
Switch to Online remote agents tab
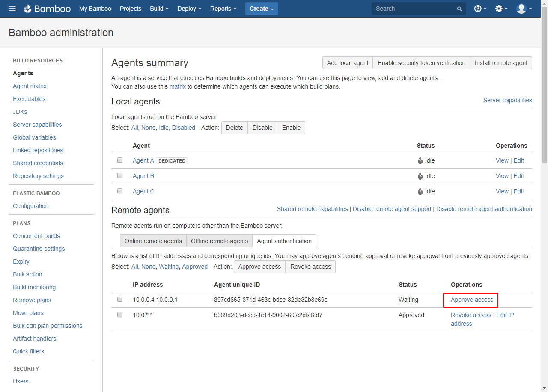click(x=153, y=241)
